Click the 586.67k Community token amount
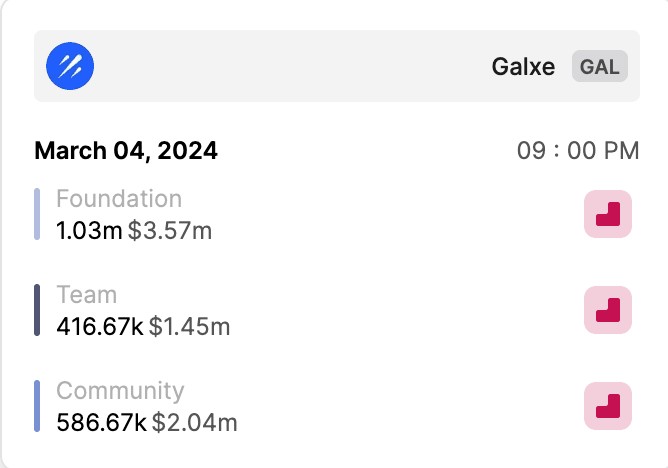Screen dimensions: 668x468 pos(101,423)
